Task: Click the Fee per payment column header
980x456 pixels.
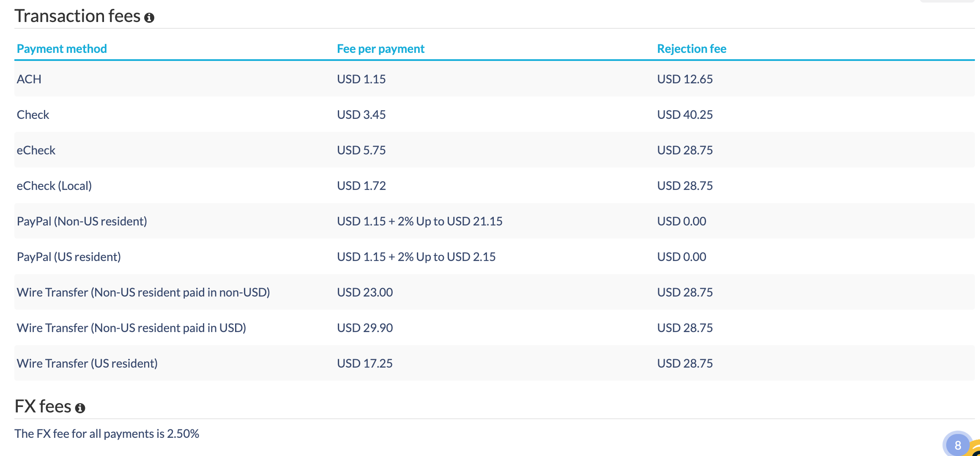Action: 381,49
